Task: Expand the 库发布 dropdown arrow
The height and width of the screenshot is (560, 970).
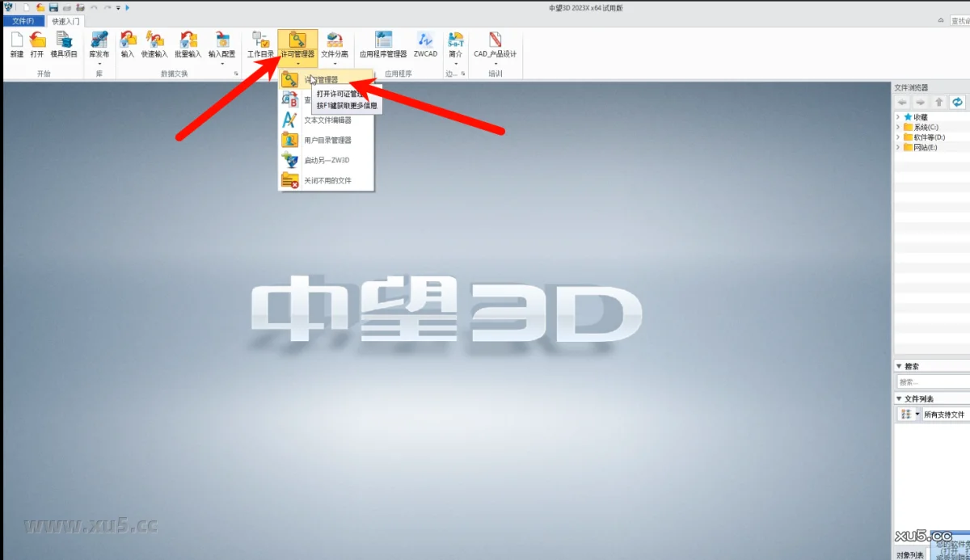Action: pyautogui.click(x=99, y=63)
